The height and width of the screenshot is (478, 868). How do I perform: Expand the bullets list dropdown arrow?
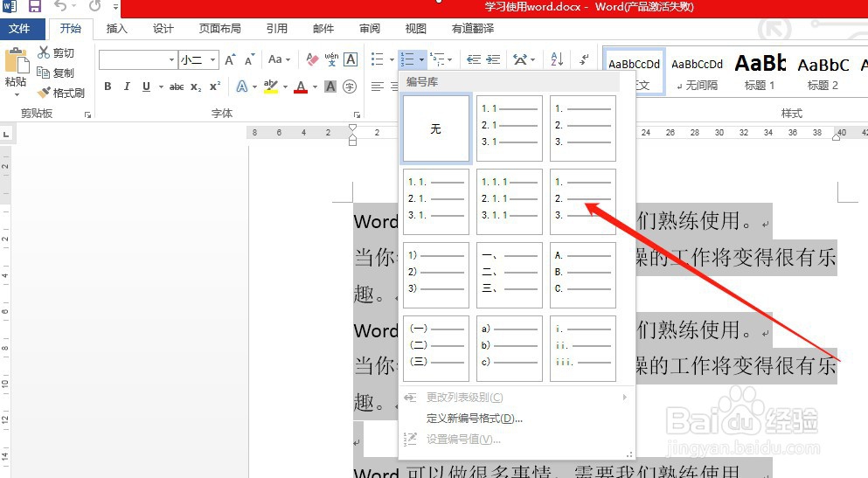[x=392, y=59]
